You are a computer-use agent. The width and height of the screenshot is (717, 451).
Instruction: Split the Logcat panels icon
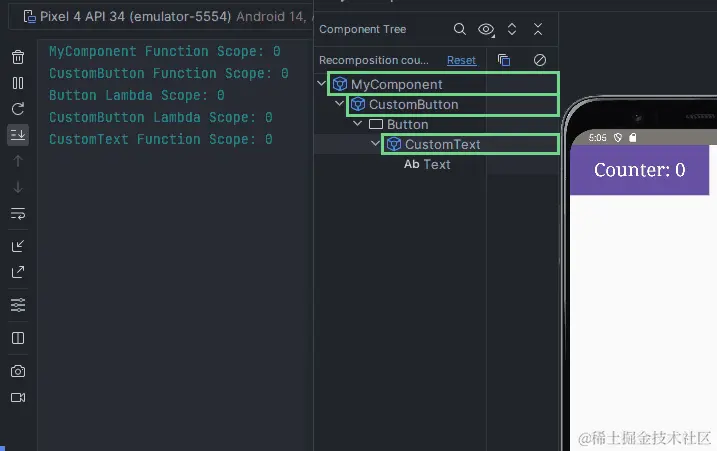[18, 338]
